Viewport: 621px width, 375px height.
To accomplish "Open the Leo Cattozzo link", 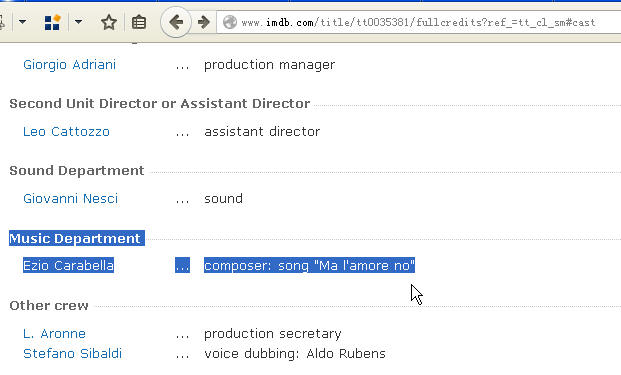I will click(66, 131).
